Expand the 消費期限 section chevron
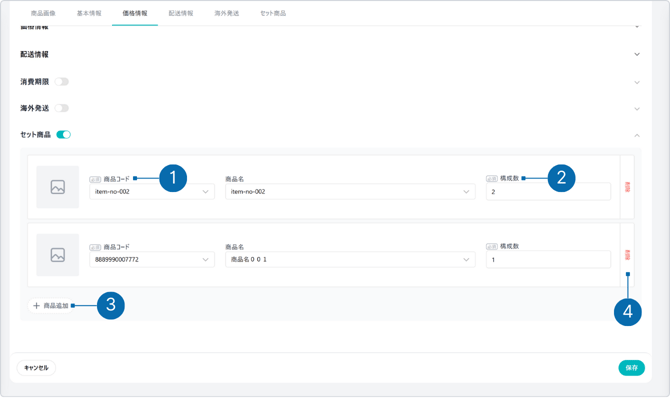Viewport: 670px width, 401px height. click(637, 83)
